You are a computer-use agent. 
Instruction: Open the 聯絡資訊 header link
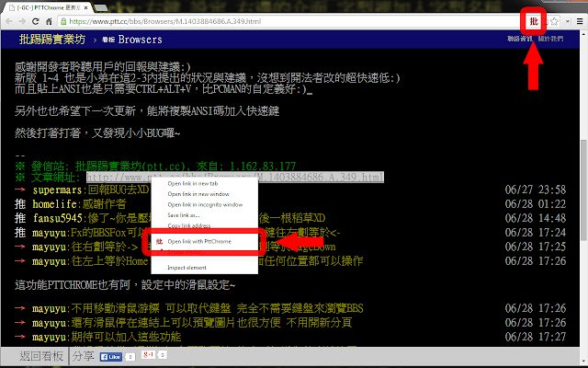(520, 39)
